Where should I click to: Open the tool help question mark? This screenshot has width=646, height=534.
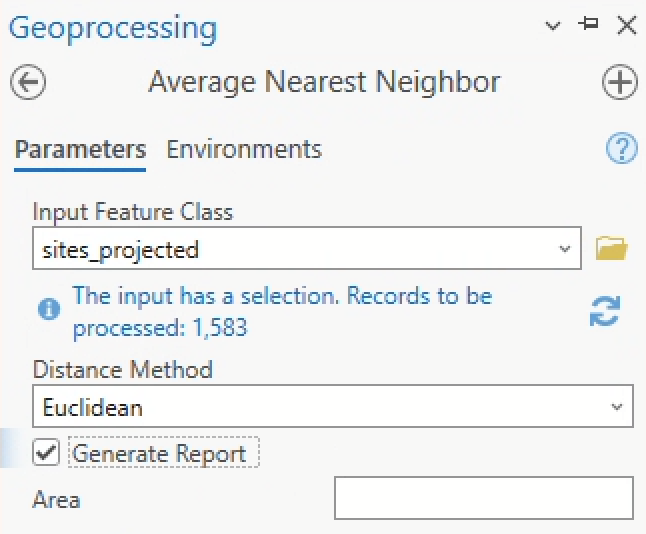pos(622,149)
